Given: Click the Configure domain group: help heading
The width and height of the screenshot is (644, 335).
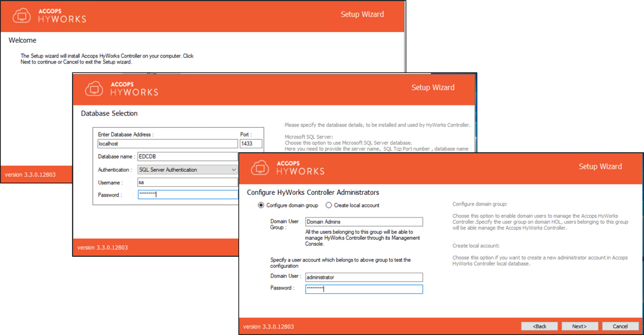Looking at the screenshot, I should click(x=480, y=204).
